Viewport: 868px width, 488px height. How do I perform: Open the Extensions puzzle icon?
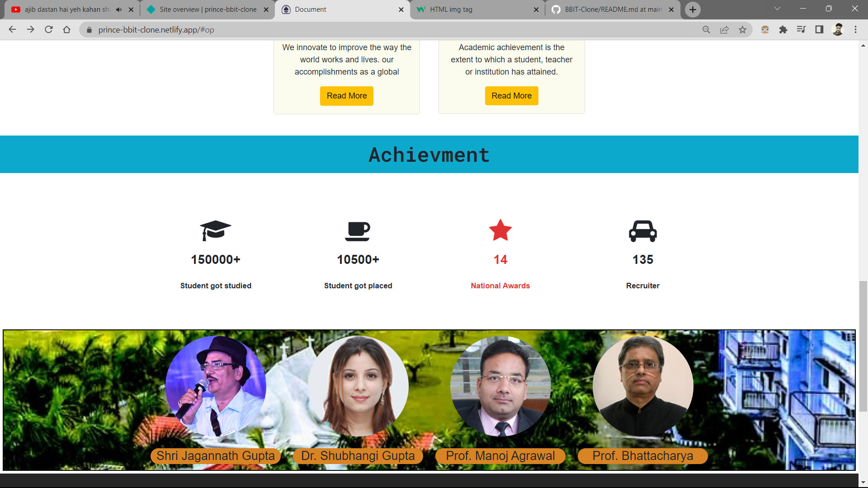[783, 30]
